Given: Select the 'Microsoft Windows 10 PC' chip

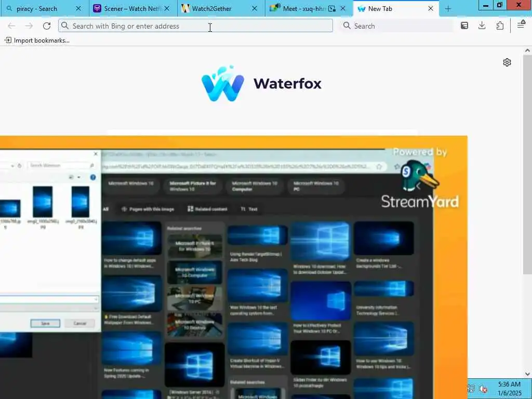Looking at the screenshot, I should click(316, 187).
